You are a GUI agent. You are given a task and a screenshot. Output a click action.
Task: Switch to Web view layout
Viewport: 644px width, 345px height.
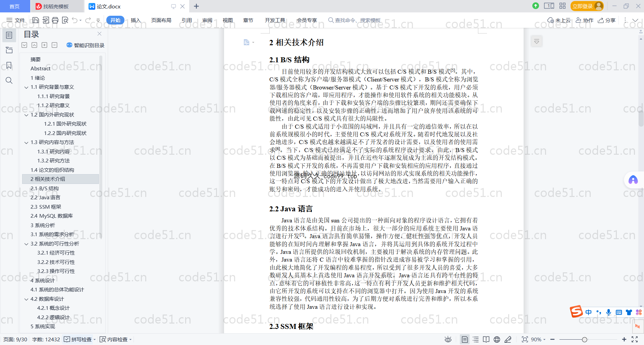tap(497, 339)
